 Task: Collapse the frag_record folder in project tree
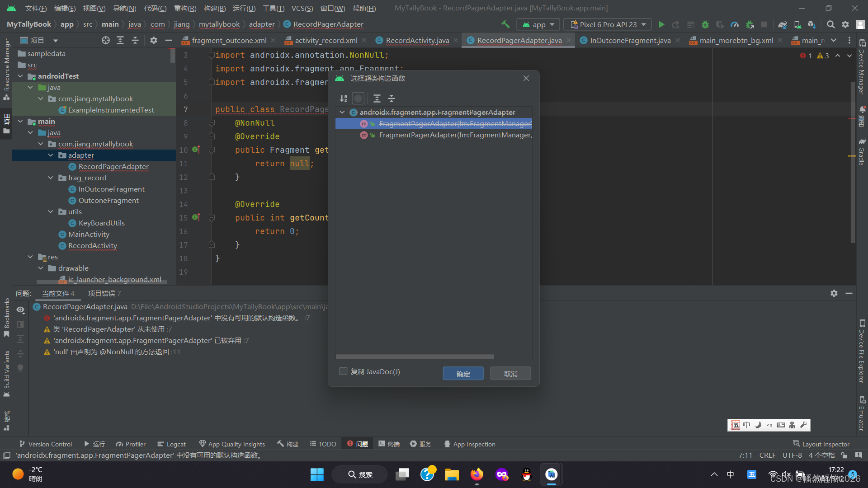(x=51, y=178)
